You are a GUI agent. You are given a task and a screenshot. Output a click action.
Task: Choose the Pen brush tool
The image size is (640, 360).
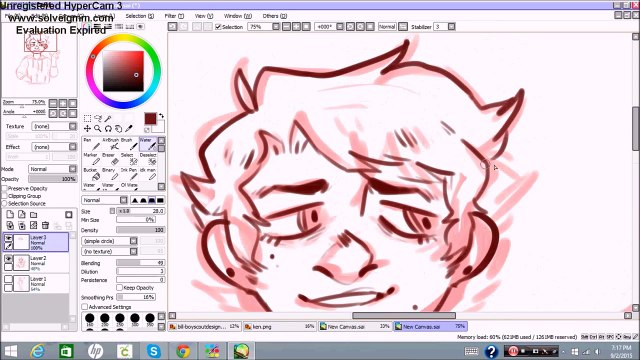92,144
